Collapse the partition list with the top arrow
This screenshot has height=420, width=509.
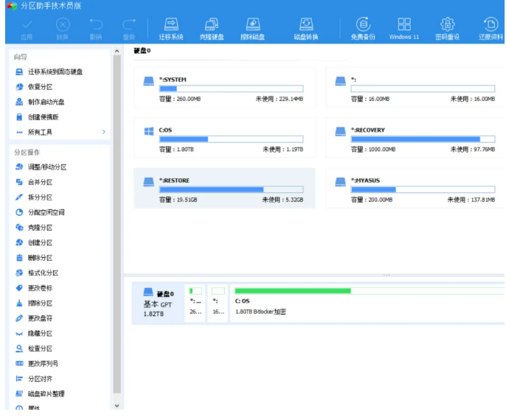click(x=117, y=52)
